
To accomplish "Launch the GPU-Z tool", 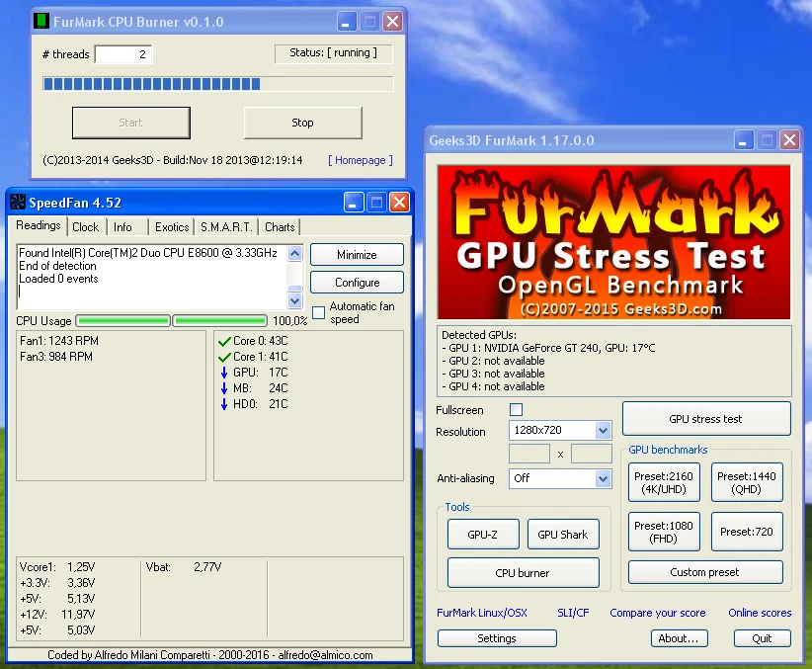I will (x=483, y=535).
